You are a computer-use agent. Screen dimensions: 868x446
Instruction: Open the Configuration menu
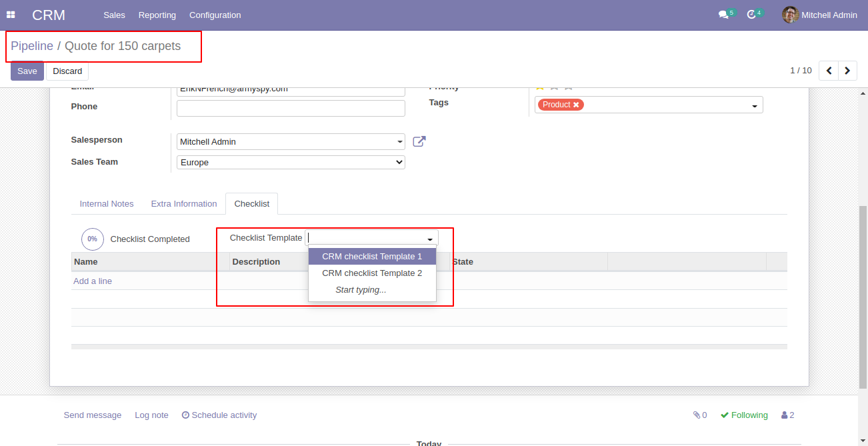pyautogui.click(x=215, y=15)
